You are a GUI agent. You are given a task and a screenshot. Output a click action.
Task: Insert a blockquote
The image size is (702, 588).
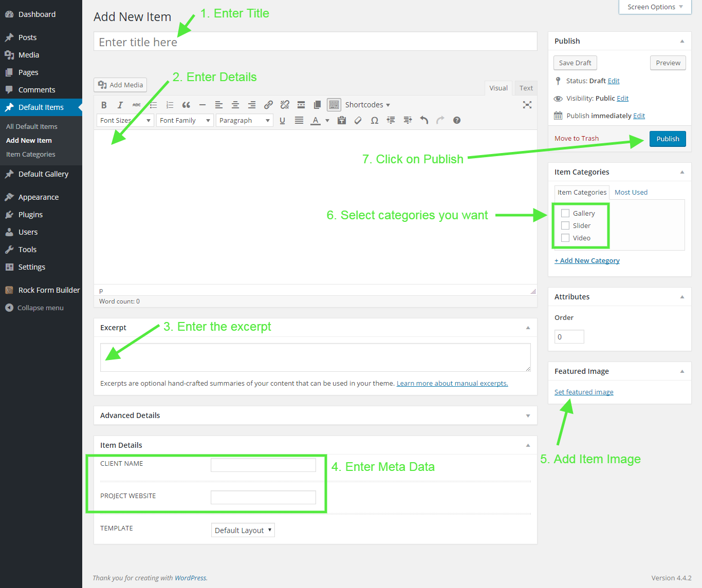(186, 105)
